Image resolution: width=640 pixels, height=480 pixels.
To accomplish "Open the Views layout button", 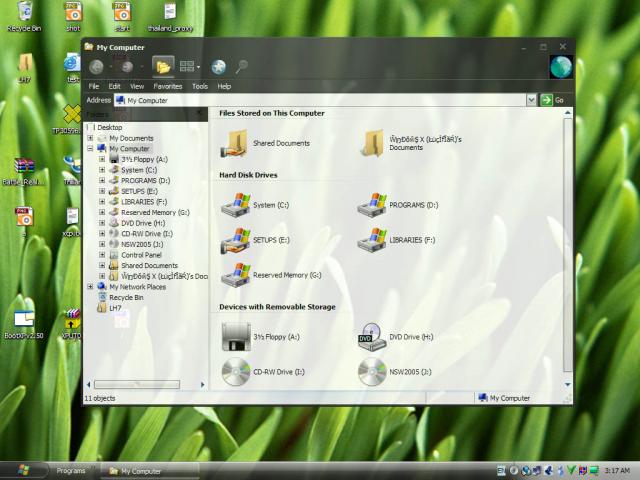I will tap(190, 67).
